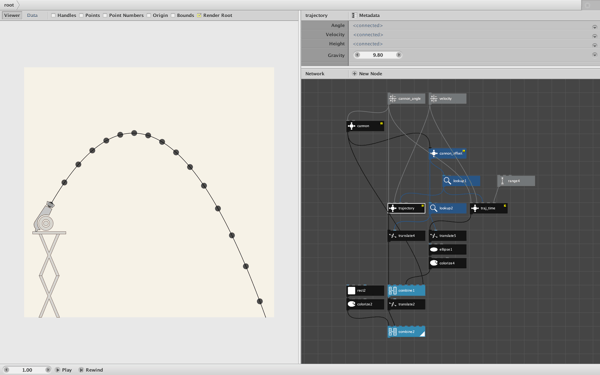The width and height of the screenshot is (600, 375).
Task: Open the Height parameter options arrow
Action: coord(594,45)
